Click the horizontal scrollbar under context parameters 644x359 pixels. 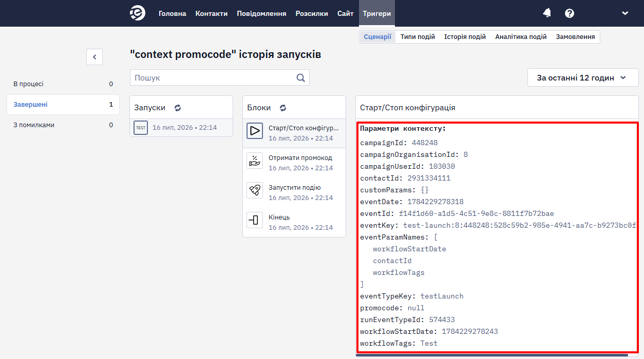491,355
